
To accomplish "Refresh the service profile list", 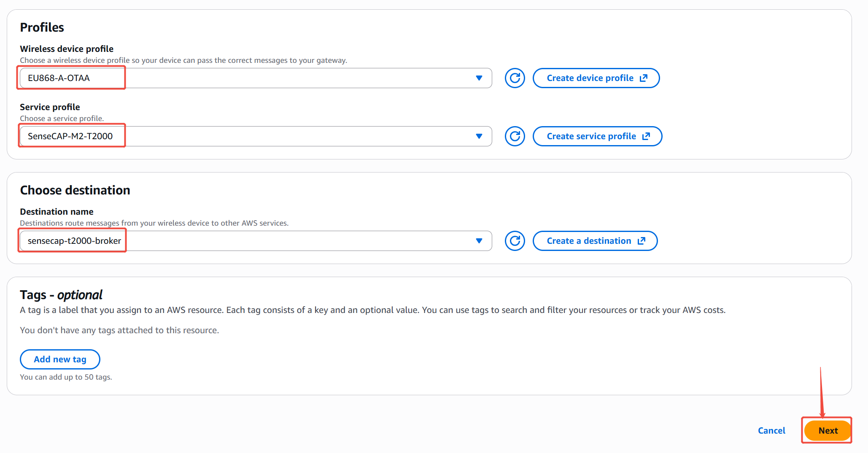I will pyautogui.click(x=515, y=136).
